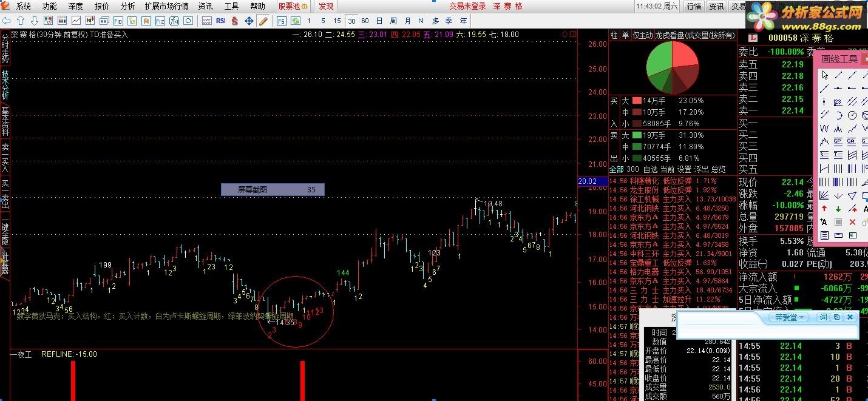Open the line trend chart toolbar icon
This screenshot has height=401, width=868.
point(76,21)
